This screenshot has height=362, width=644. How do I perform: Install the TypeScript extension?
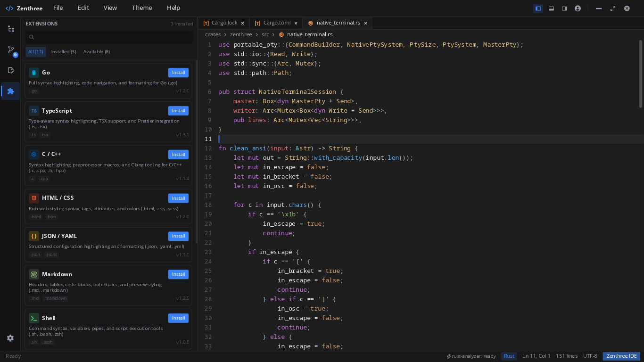coord(178,111)
